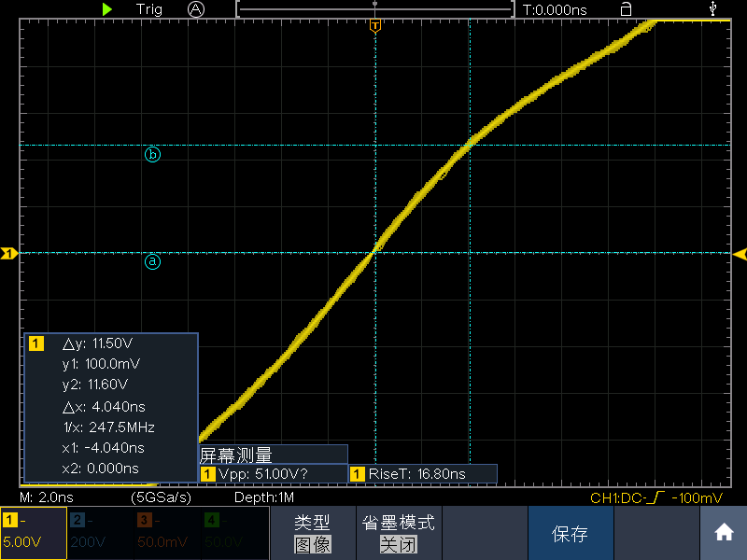This screenshot has width=747, height=560.
Task: Switch 省墨模式 ink saver currently 关闭
Action: 398,533
